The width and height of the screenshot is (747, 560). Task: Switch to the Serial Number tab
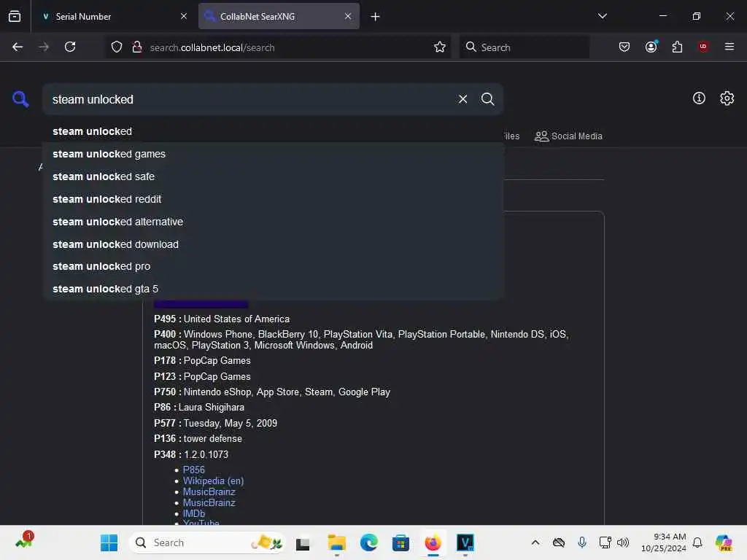point(113,16)
